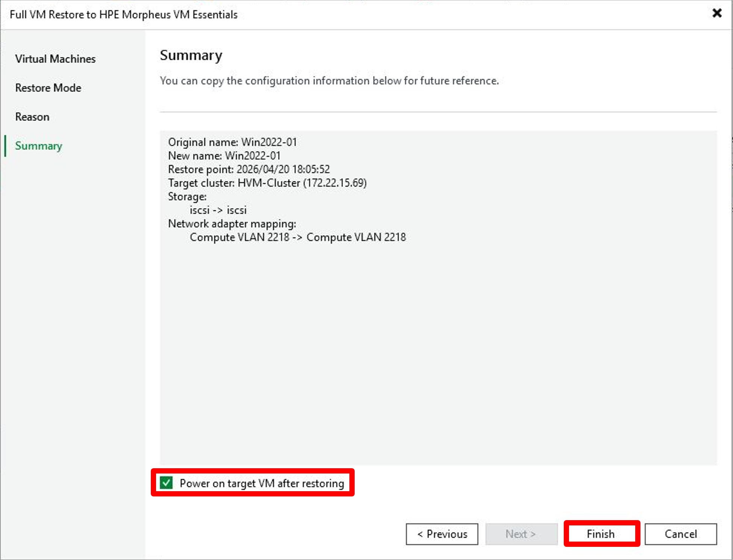Cancel the restore wizard
733x560 pixels.
tap(681, 534)
